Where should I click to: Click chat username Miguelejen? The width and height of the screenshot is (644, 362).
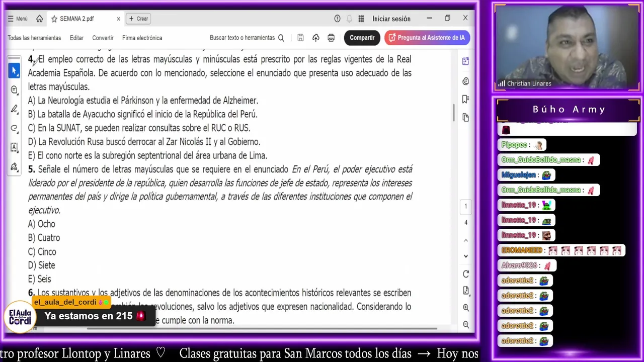(x=518, y=175)
